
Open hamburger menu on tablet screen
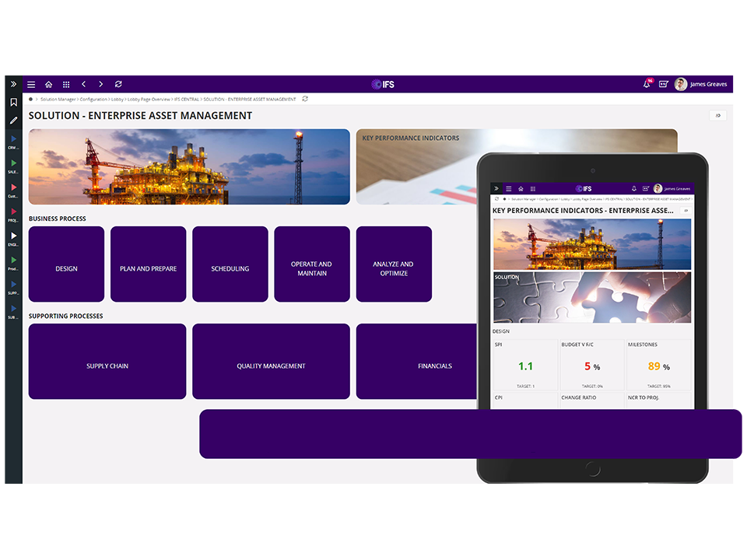(508, 188)
